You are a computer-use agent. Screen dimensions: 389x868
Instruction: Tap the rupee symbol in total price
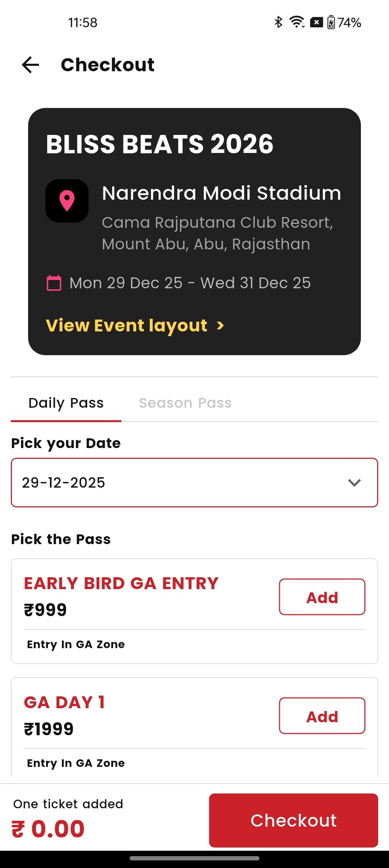coord(18,829)
